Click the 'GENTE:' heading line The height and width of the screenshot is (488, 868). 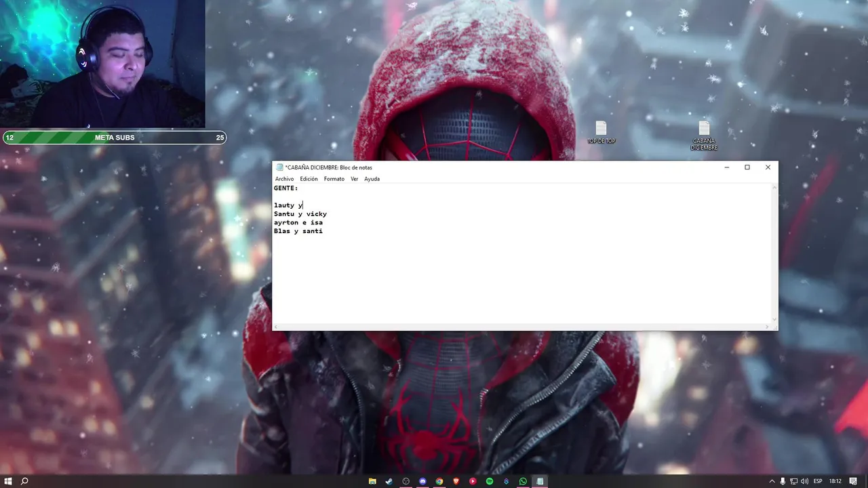point(285,188)
